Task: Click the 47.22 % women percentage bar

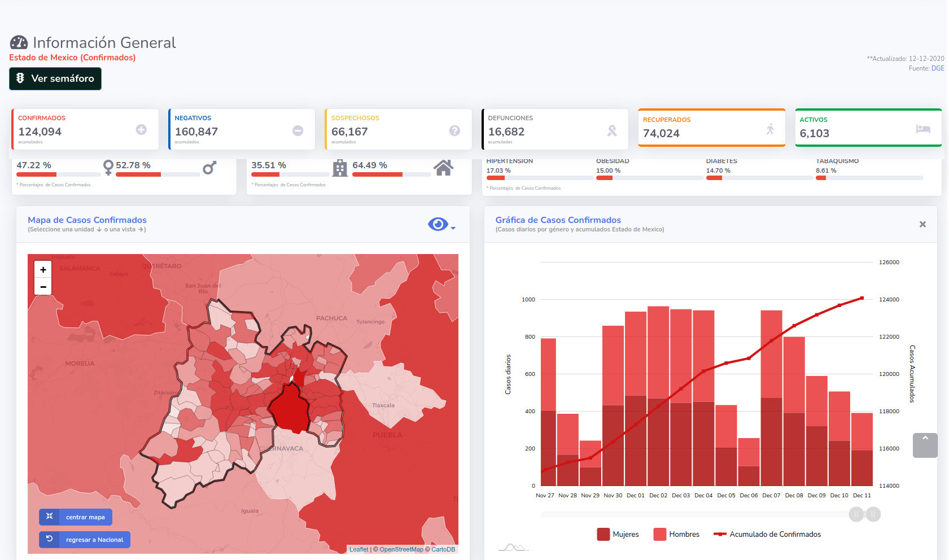Action: point(59,174)
